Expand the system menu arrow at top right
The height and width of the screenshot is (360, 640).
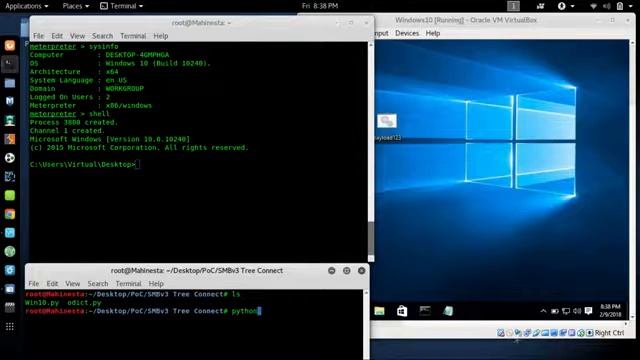[x=630, y=7]
